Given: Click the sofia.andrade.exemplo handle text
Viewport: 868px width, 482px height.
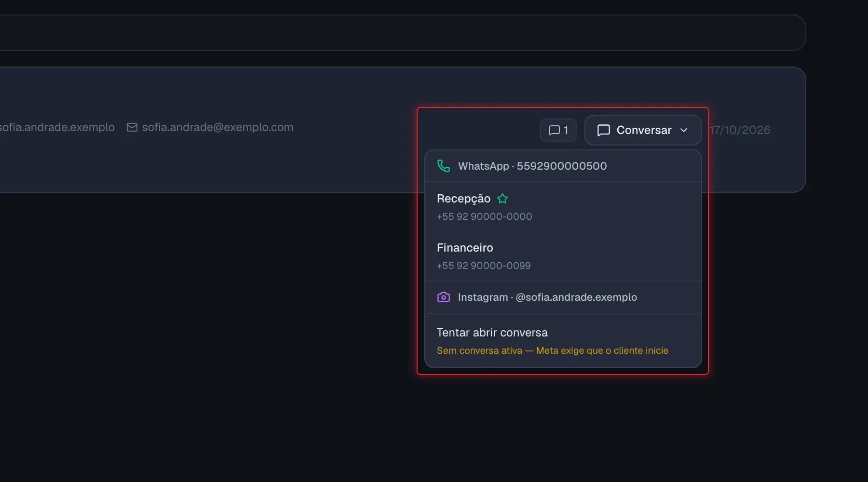Looking at the screenshot, I should (x=57, y=127).
